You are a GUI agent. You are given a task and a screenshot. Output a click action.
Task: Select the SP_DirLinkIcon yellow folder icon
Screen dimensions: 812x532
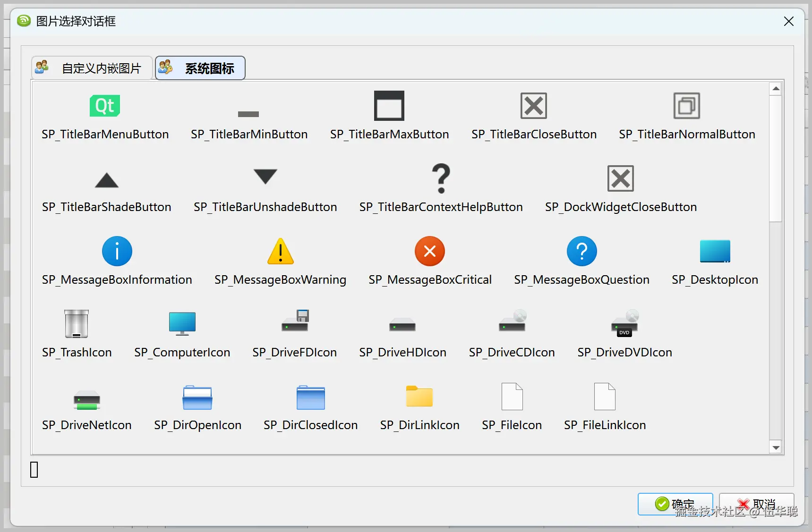[419, 396]
